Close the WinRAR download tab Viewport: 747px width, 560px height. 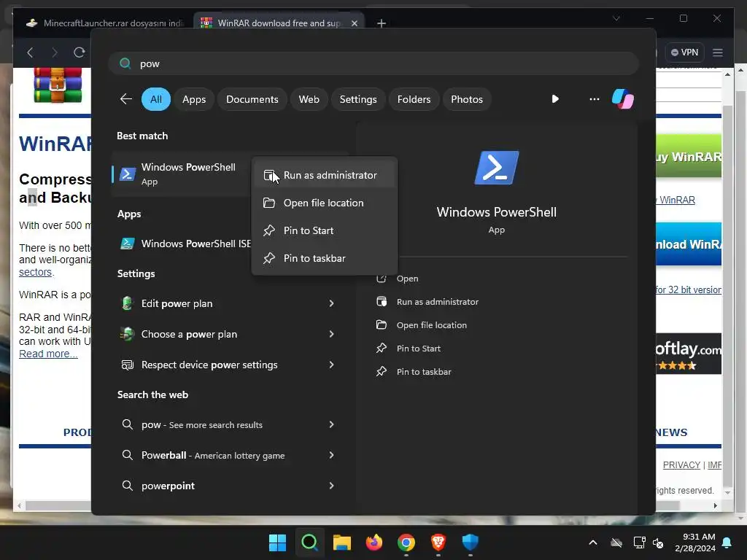pos(355,23)
